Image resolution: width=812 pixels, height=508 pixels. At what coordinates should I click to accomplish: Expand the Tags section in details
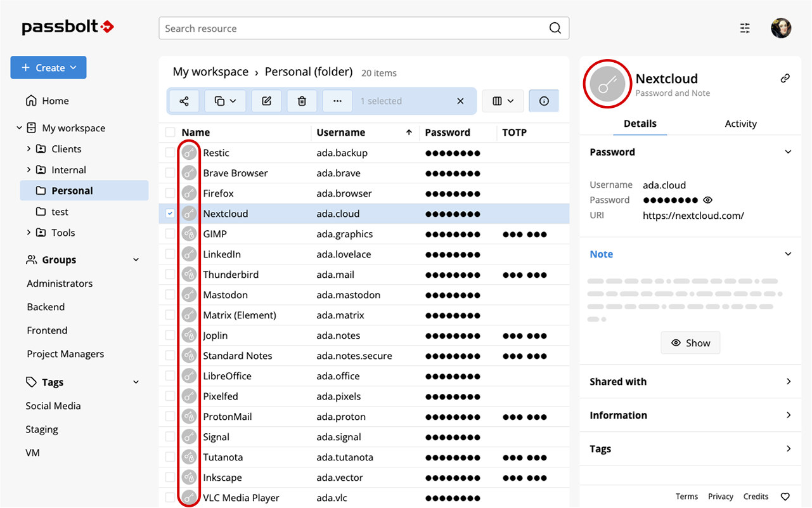[x=690, y=449]
